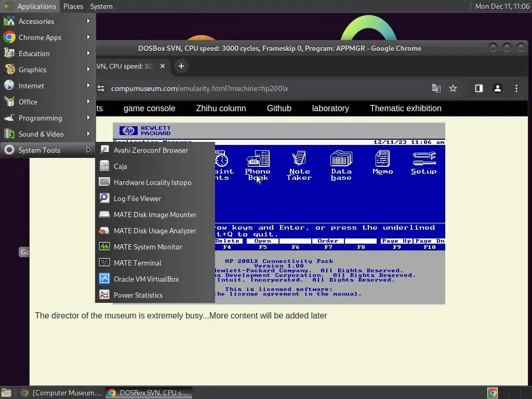Launch Avahi Zeroconf Browser icon

coord(104,150)
